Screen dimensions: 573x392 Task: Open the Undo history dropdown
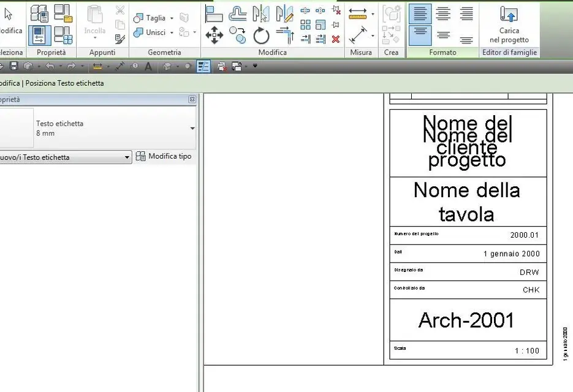(x=60, y=66)
